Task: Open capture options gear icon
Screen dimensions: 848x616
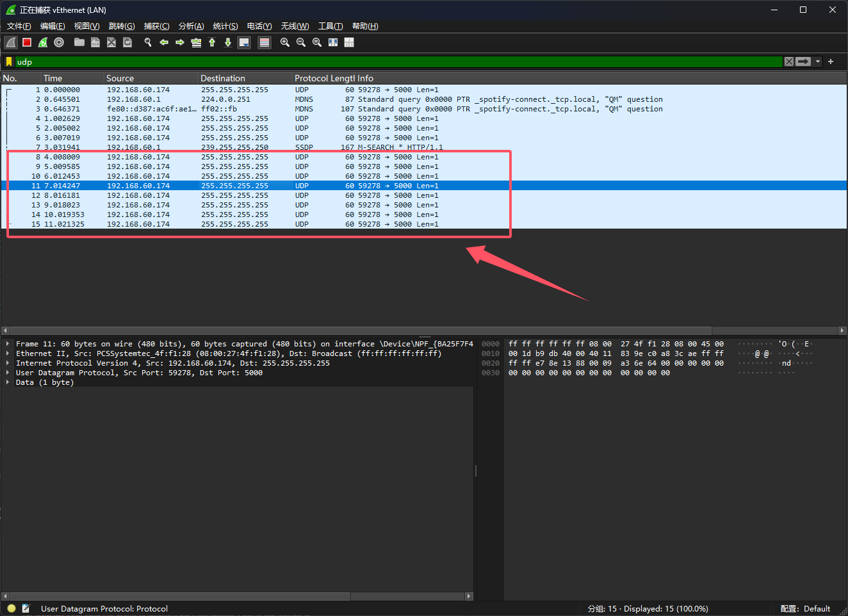Action: 59,42
